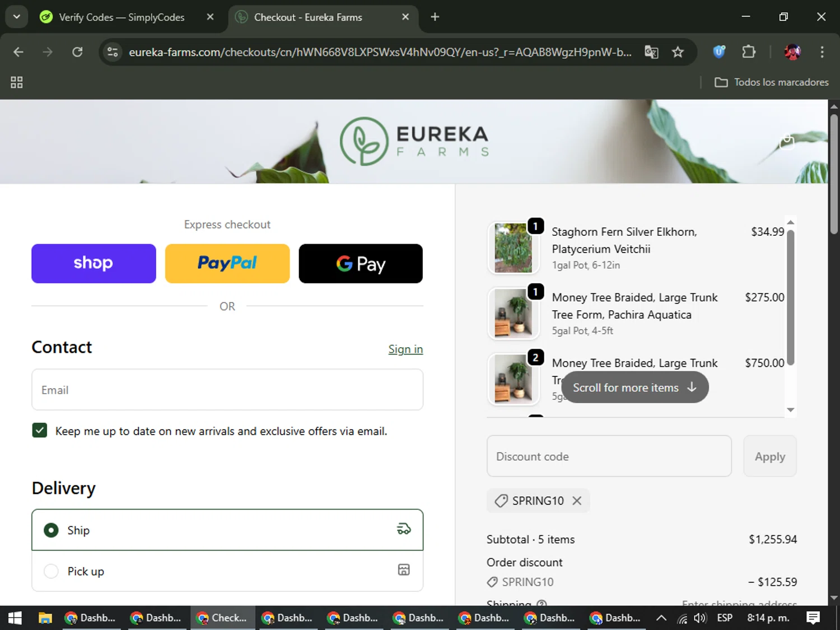Remove the SPRING10 discount code tag

click(x=577, y=501)
